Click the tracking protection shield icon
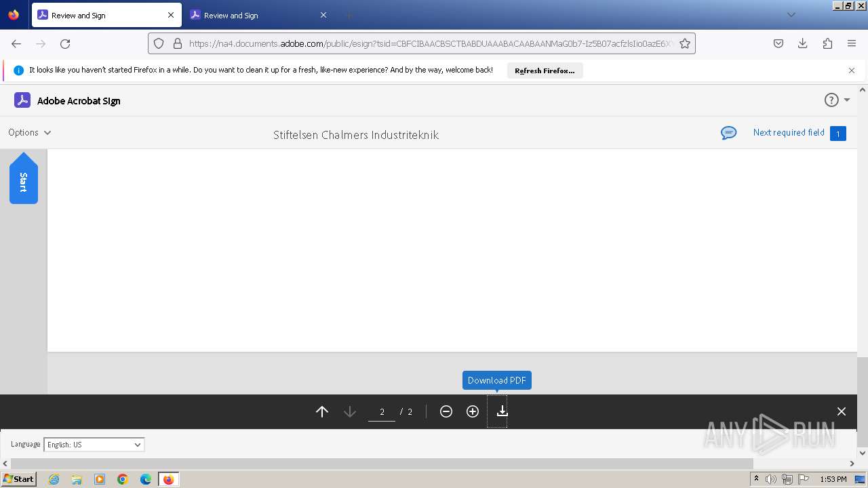Image resolution: width=868 pixels, height=488 pixels. 159,43
